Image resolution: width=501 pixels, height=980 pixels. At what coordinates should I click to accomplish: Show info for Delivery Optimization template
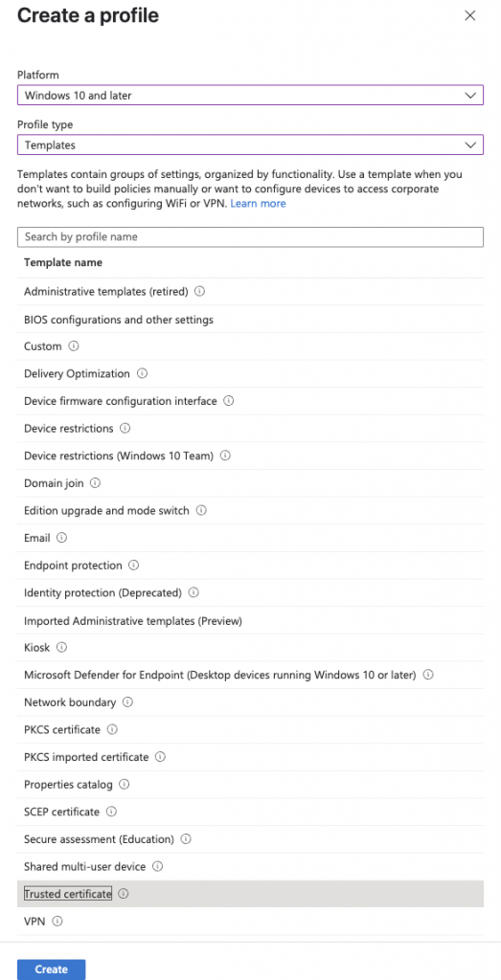pos(142,374)
